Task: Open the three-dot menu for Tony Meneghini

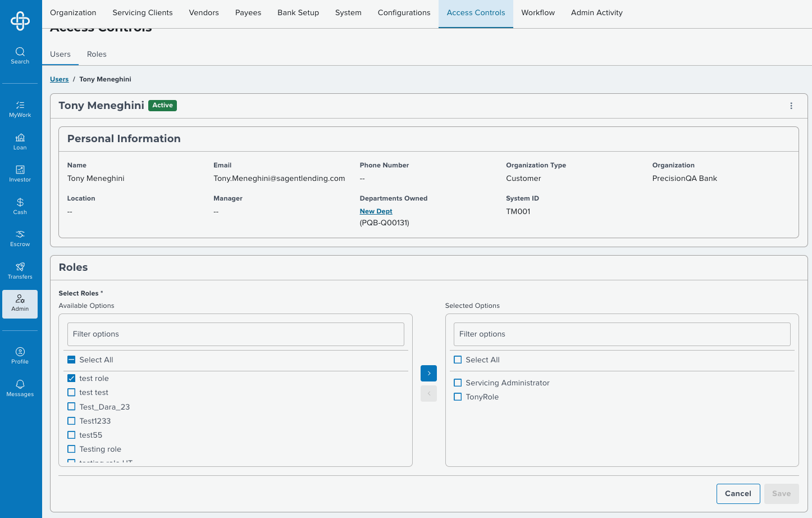Action: point(791,106)
